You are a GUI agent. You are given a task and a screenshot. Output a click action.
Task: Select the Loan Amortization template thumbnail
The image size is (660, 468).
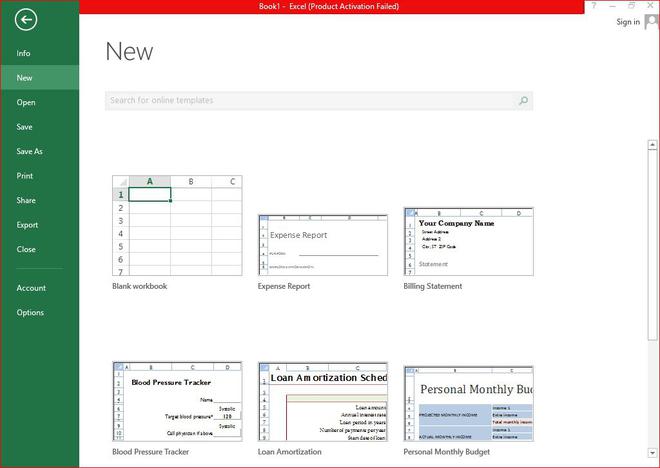pos(323,402)
